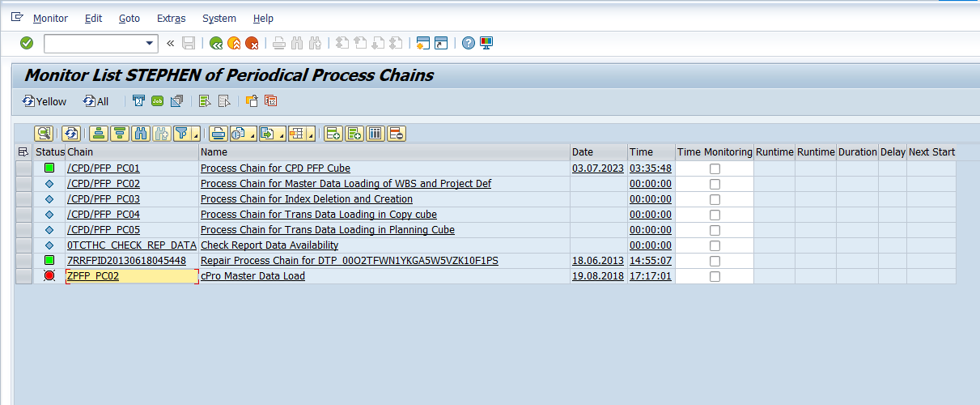The height and width of the screenshot is (405, 980).
Task: Open the Job overview icon
Action: coord(157,101)
